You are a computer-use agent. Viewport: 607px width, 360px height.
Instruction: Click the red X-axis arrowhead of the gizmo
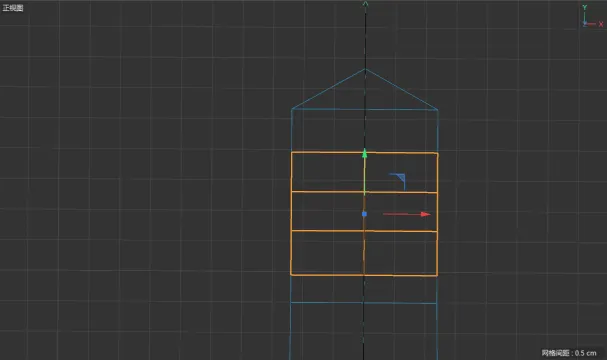[x=425, y=214]
